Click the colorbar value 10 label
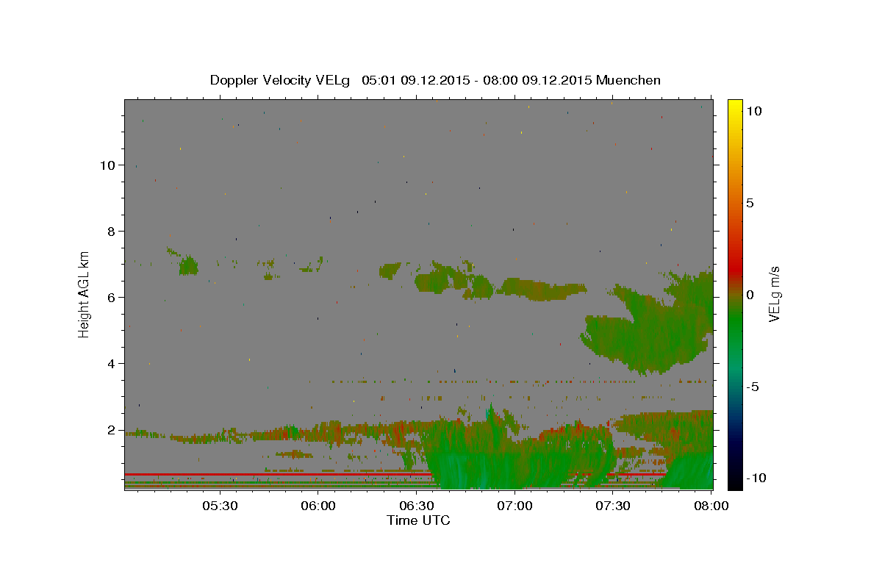The height and width of the screenshot is (588, 882). pos(753,111)
